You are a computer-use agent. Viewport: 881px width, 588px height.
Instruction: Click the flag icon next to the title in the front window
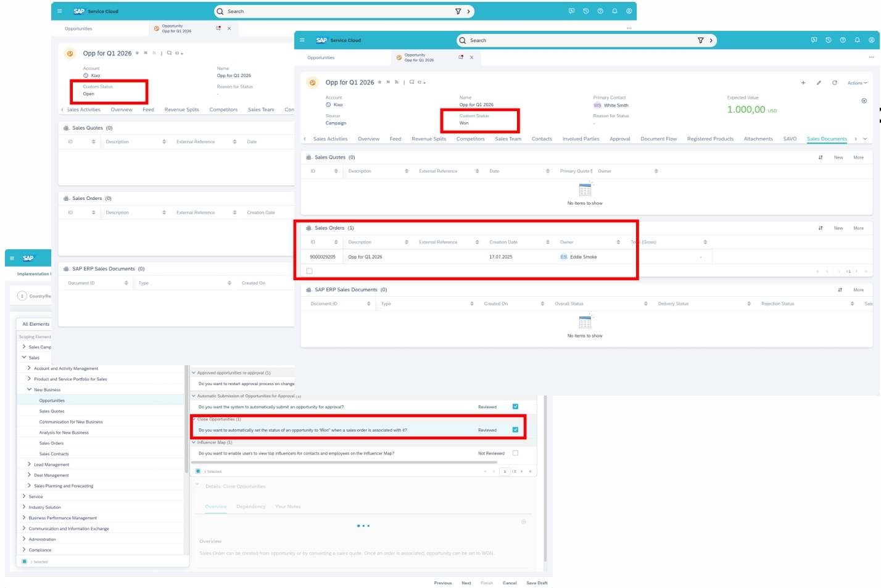(388, 82)
